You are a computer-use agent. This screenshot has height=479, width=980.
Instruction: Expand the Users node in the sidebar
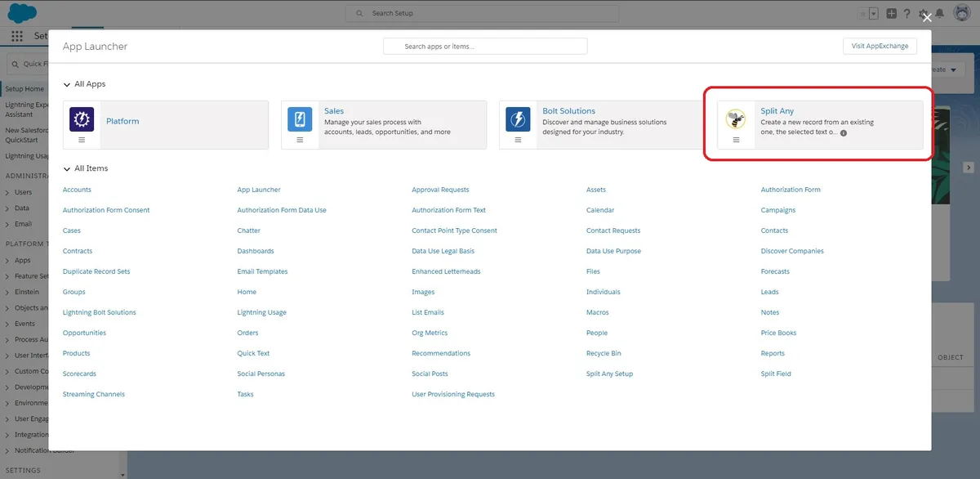tap(7, 193)
